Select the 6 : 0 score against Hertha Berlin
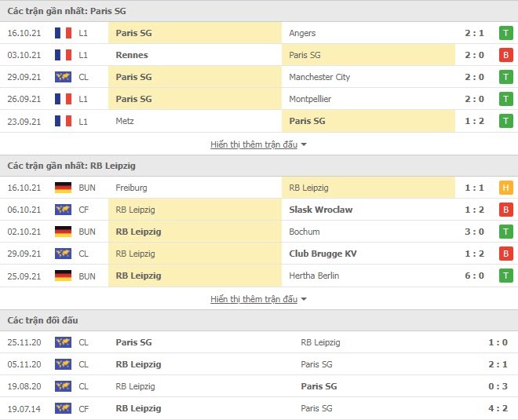 (x=474, y=276)
